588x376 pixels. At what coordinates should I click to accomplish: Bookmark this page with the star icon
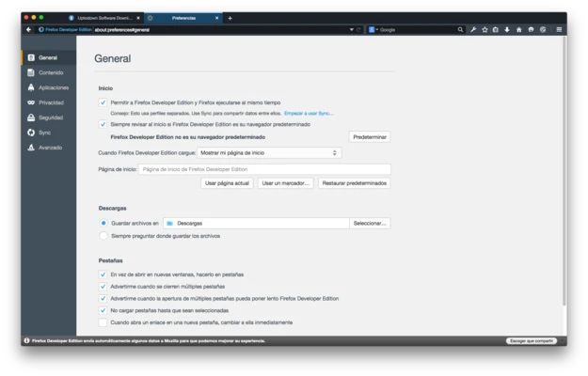point(485,29)
